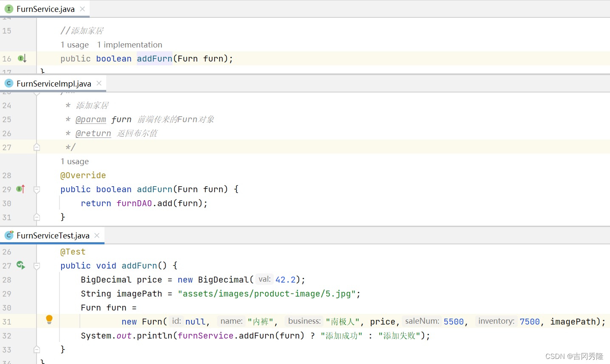
Task: Click the inventory value 7500
Action: coord(530,322)
